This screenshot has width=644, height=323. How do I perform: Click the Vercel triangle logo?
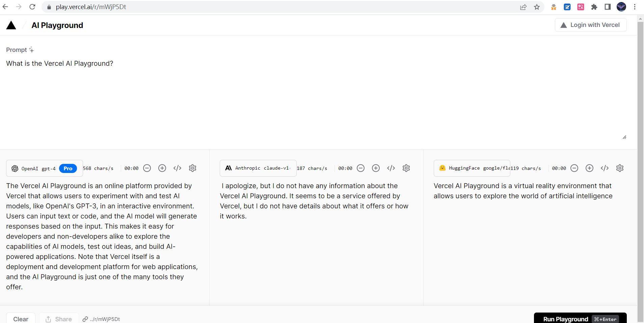(x=11, y=25)
